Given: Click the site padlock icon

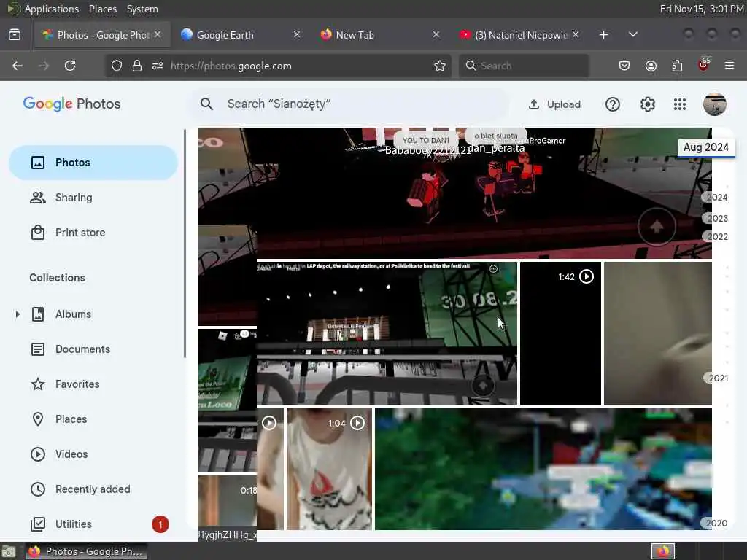Looking at the screenshot, I should click(137, 66).
